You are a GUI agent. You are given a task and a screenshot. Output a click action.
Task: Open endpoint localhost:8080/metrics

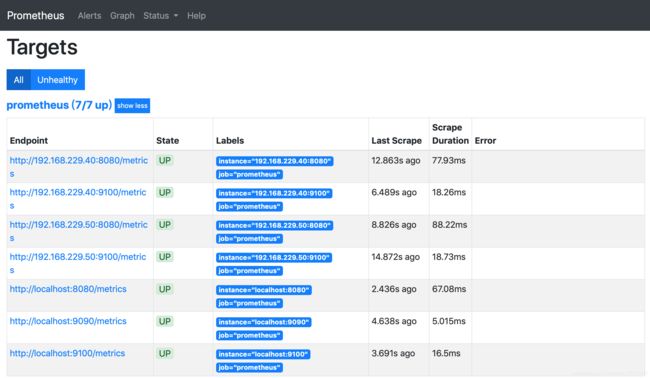click(x=68, y=289)
